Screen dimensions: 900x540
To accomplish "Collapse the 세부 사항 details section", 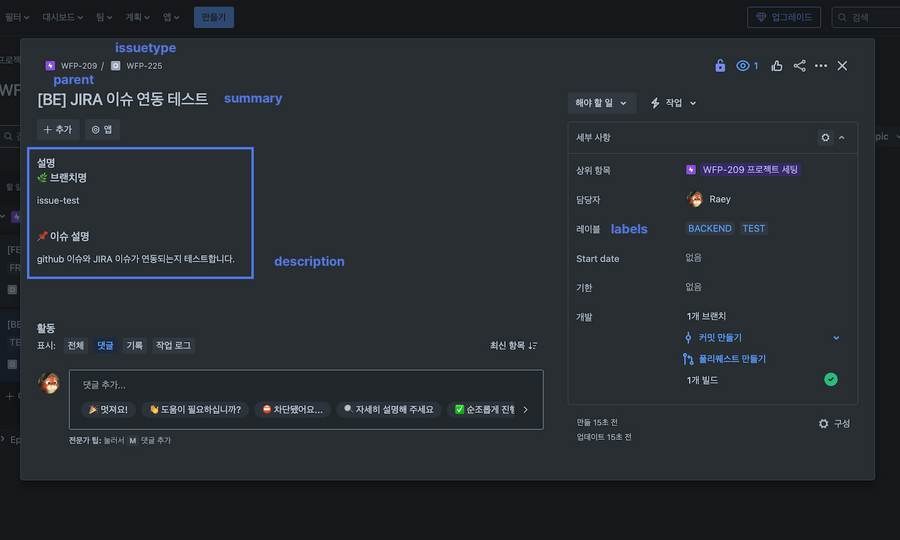I will pos(842,137).
